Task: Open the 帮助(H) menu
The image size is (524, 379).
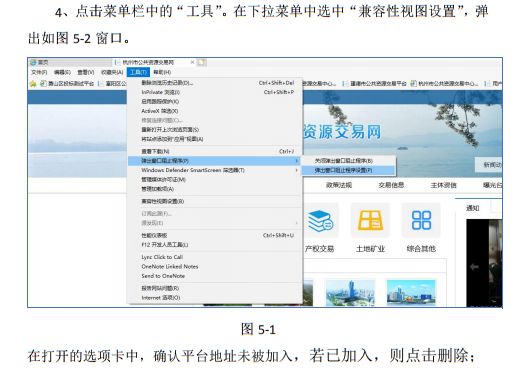Action: tap(162, 72)
